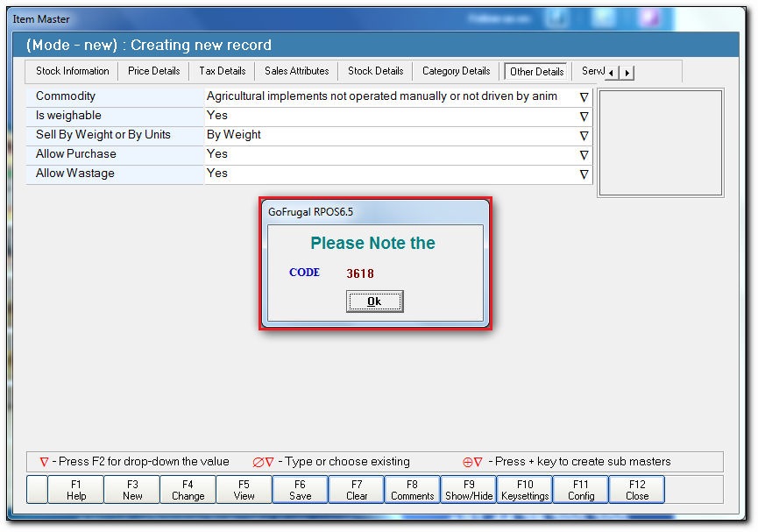Click the Allow Wastage label
Image resolution: width=758 pixels, height=532 pixels.
[75, 174]
